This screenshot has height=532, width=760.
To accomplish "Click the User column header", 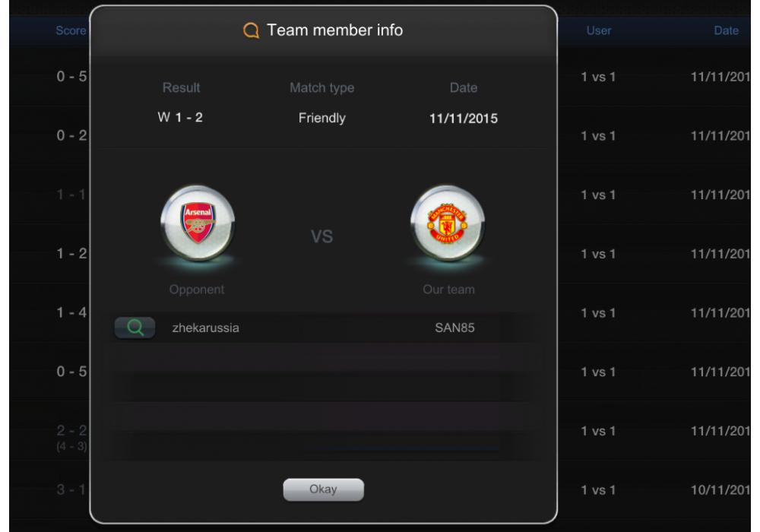I will 599,30.
